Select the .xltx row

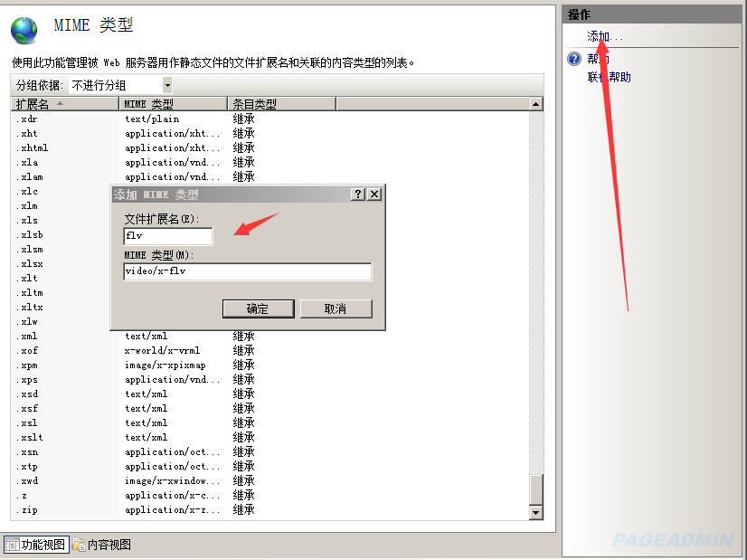61,307
